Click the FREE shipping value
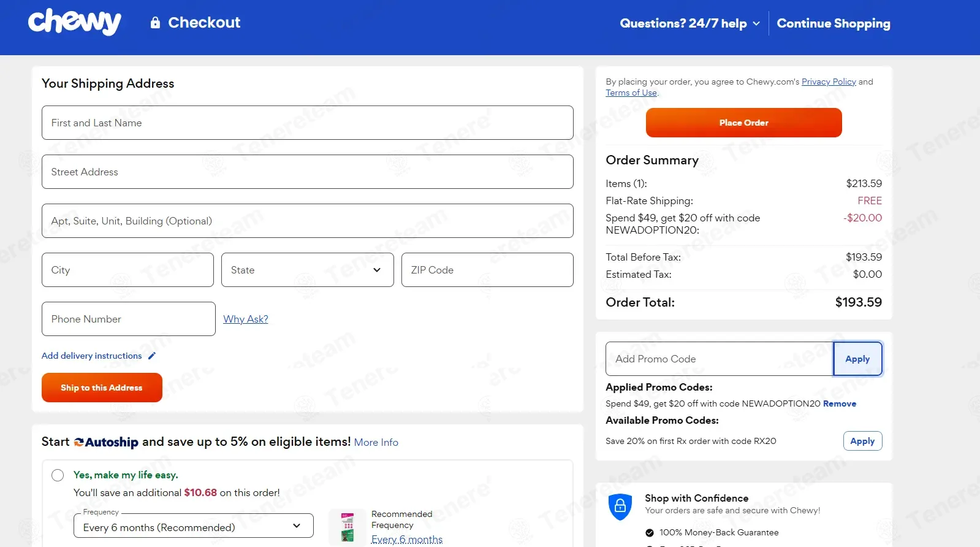 tap(870, 201)
